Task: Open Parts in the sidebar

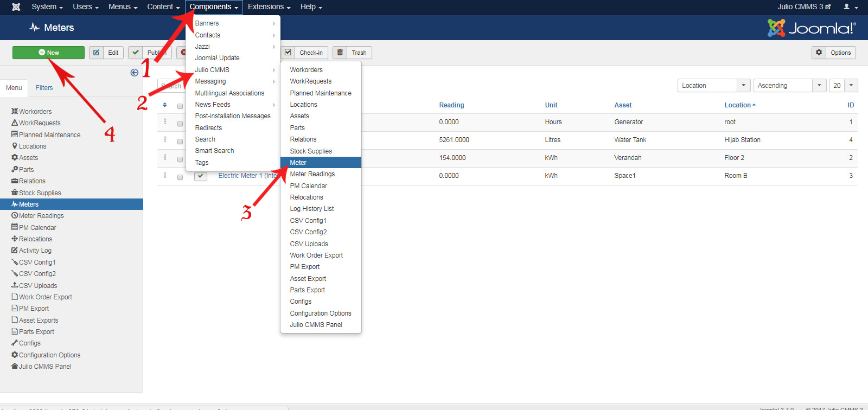Action: click(22, 169)
